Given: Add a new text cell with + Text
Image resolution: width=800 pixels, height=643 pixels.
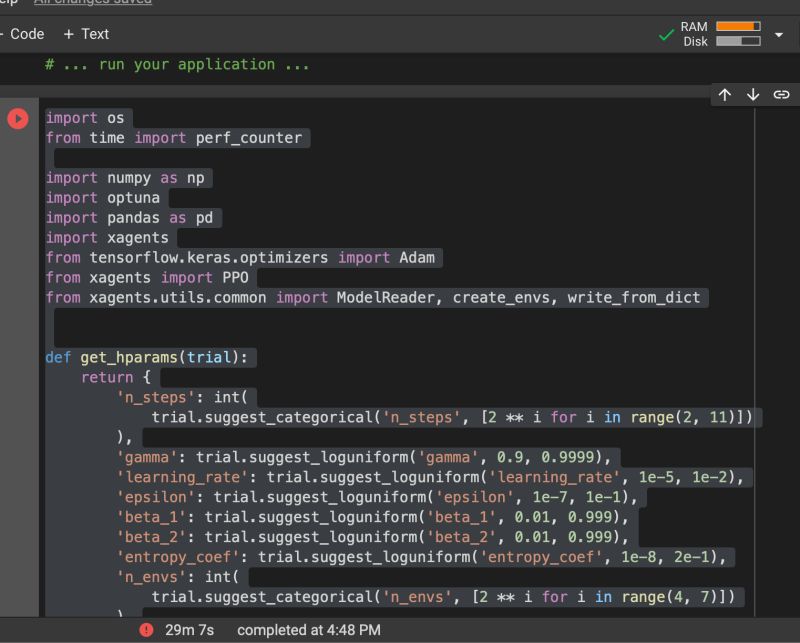Looking at the screenshot, I should click(x=85, y=34).
